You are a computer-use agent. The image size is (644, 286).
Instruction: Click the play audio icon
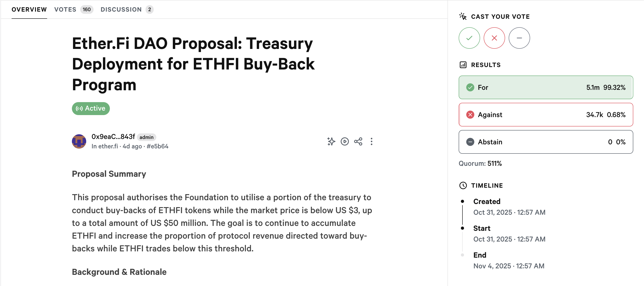(345, 141)
